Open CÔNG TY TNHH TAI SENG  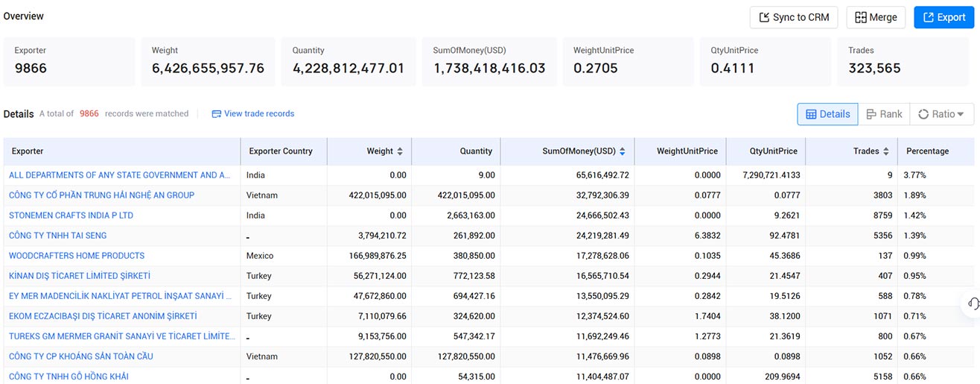pos(57,236)
